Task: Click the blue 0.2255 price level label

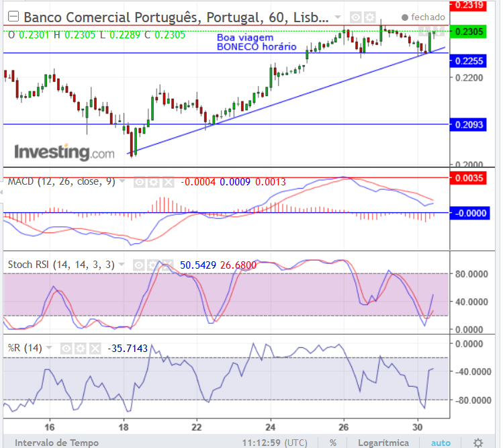Action: click(468, 61)
